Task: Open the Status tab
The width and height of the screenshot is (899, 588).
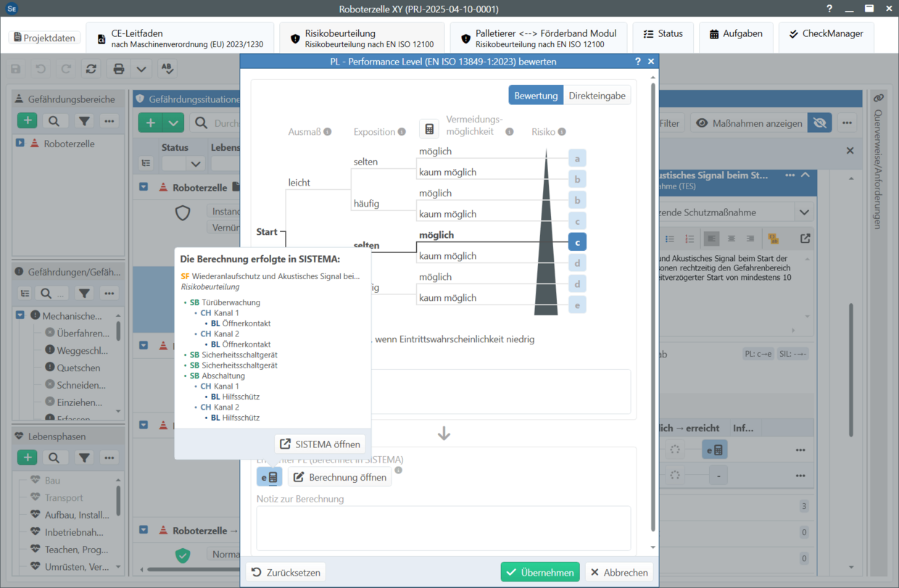Action: [663, 34]
